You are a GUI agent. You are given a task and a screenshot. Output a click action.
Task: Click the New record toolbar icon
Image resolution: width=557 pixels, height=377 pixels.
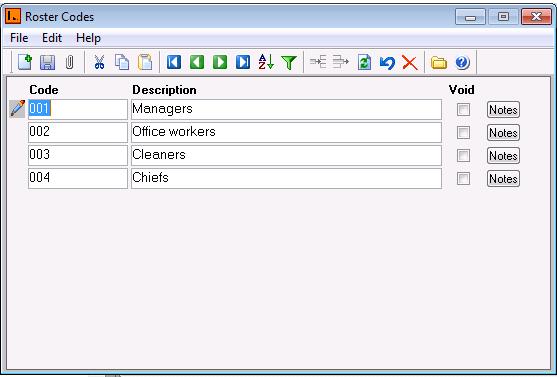click(x=25, y=62)
